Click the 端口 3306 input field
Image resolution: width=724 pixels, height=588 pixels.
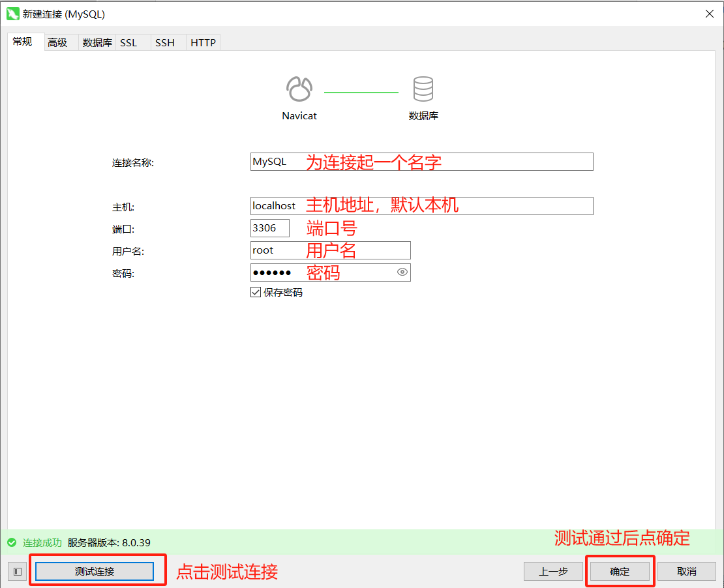click(x=270, y=228)
